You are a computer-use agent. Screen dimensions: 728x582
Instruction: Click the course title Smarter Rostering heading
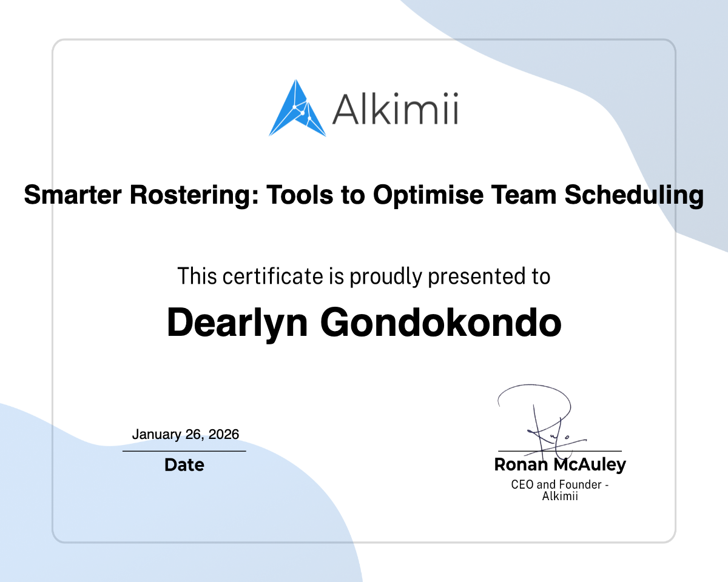coord(364,195)
